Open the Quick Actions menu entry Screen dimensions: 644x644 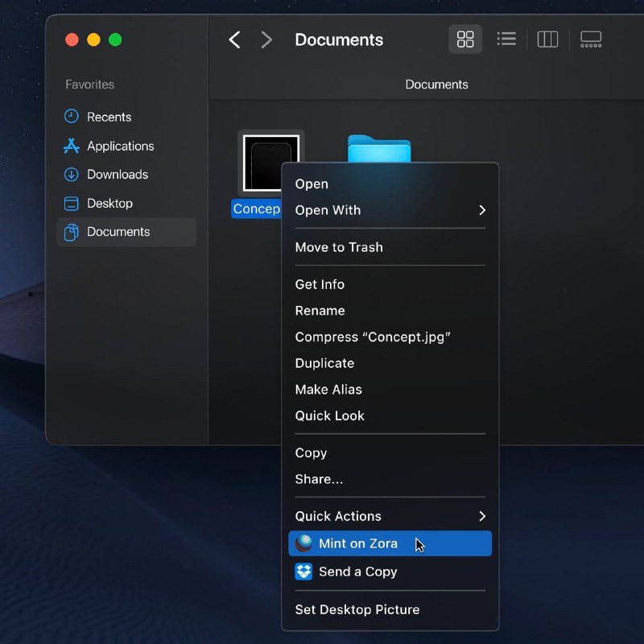(x=390, y=516)
